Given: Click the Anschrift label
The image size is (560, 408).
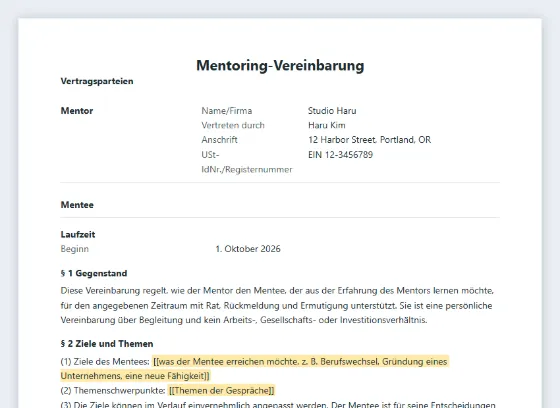Looking at the screenshot, I should (x=219, y=140).
